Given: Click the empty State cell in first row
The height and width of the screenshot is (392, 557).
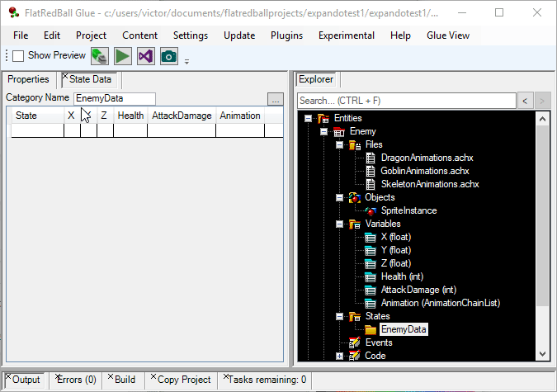Looking at the screenshot, I should point(38,130).
